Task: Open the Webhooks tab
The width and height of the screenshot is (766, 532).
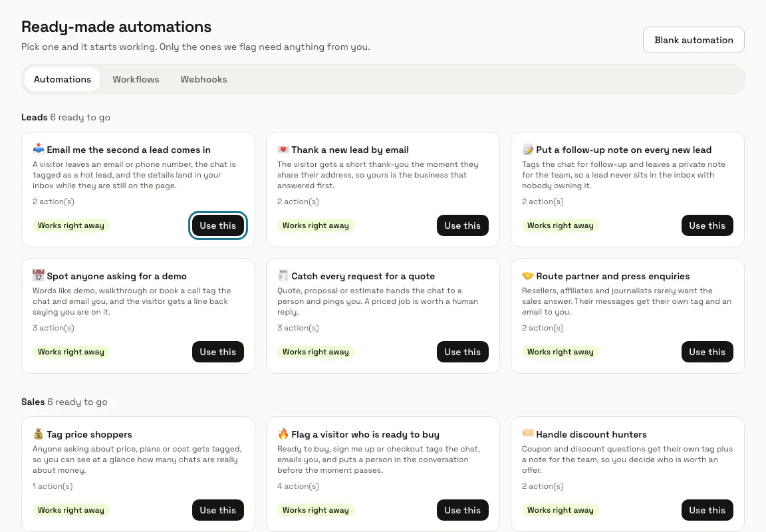Action: tap(203, 79)
